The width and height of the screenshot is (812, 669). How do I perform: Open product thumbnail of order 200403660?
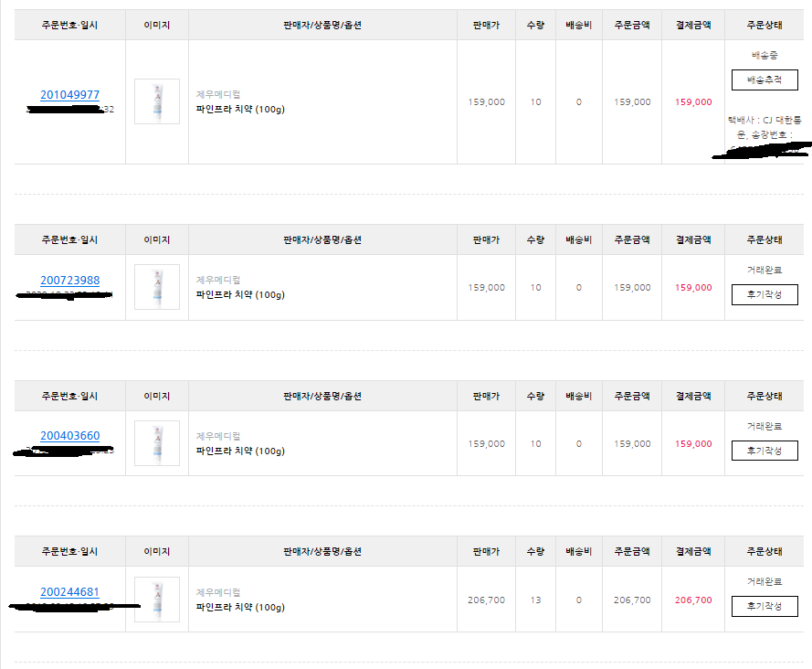coord(157,443)
